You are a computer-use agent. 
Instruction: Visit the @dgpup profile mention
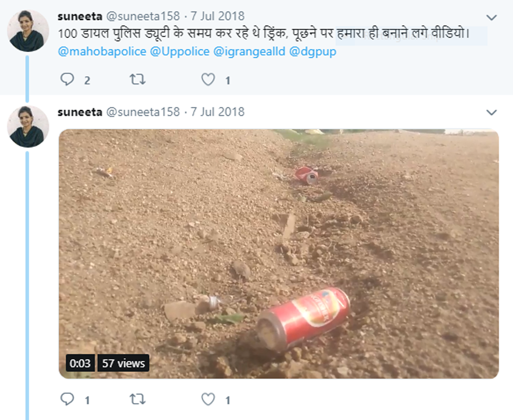[313, 52]
